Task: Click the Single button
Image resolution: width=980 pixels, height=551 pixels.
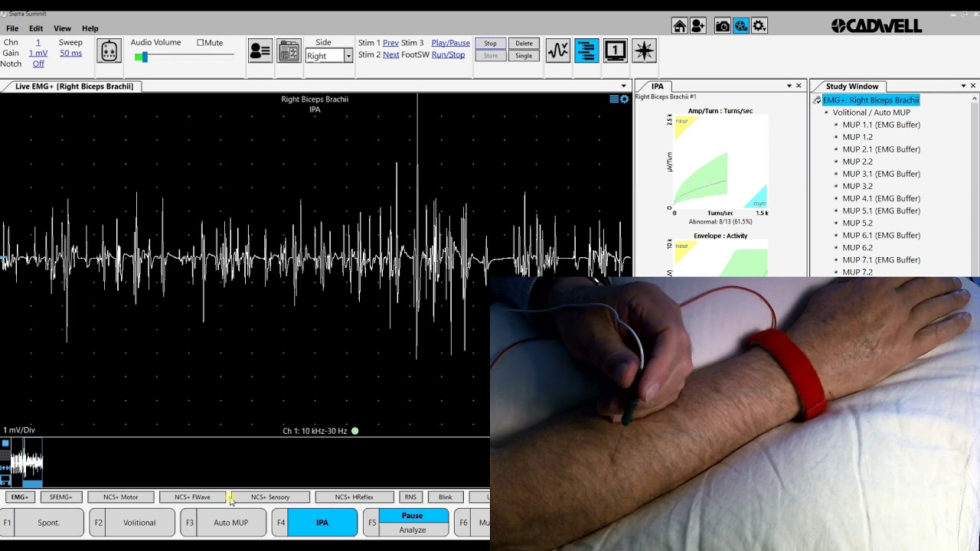Action: click(x=524, y=56)
